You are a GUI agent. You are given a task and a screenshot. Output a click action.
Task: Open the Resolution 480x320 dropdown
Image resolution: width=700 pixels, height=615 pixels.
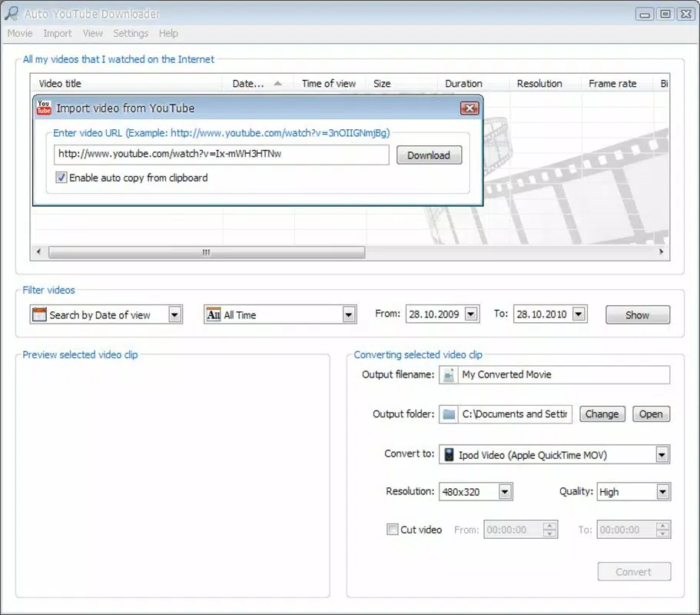point(505,492)
